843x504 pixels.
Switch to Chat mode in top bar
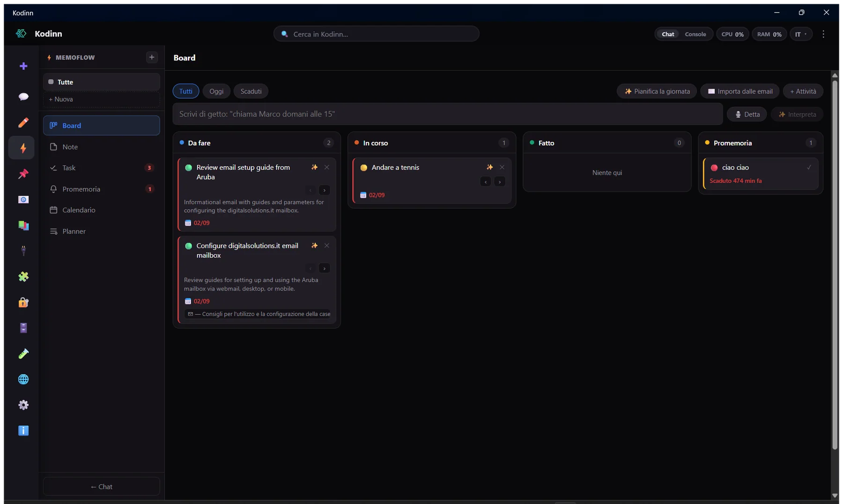click(x=668, y=34)
